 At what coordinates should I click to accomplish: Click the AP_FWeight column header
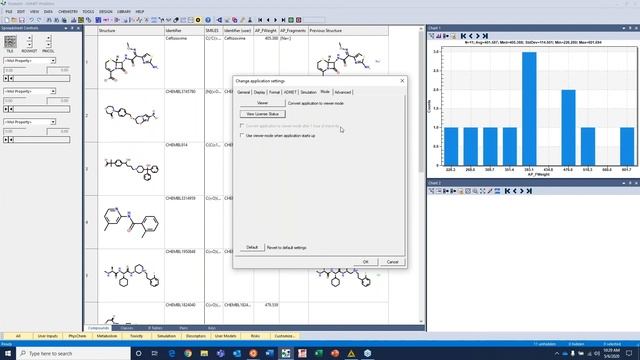click(266, 31)
